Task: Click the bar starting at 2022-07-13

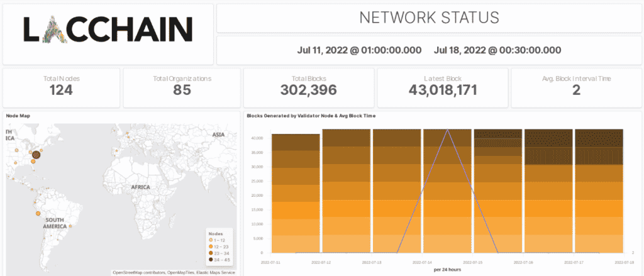Action: [x=397, y=190]
